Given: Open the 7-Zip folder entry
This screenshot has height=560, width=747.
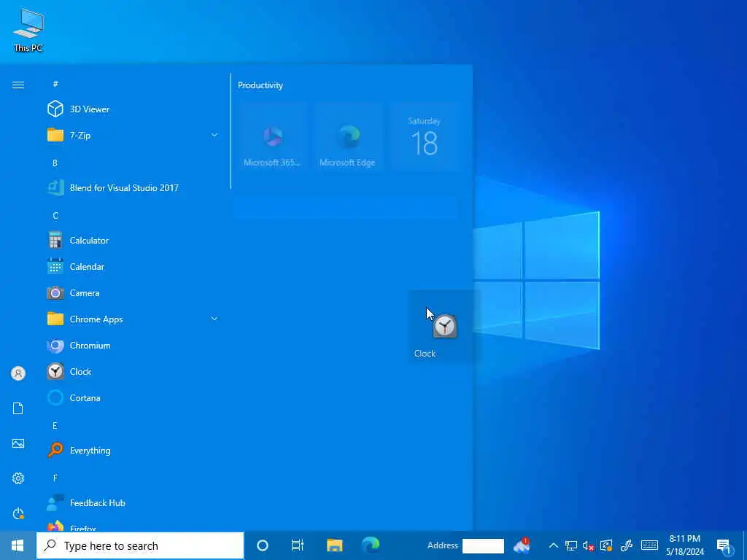Looking at the screenshot, I should [x=133, y=135].
